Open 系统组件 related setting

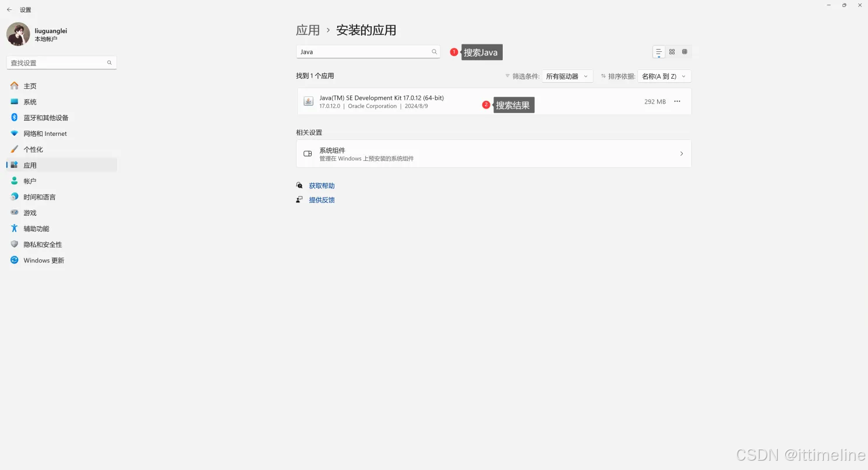point(493,153)
